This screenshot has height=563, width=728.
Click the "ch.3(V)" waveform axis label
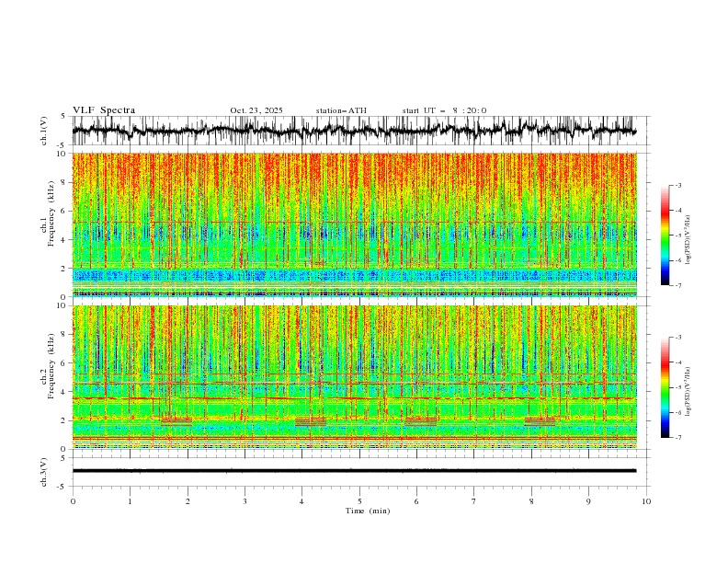click(44, 472)
